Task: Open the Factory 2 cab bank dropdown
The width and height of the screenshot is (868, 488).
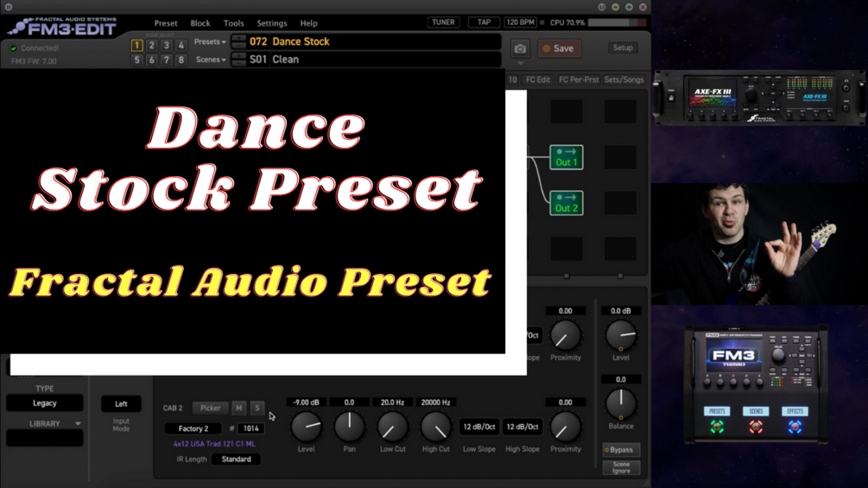Action: point(193,428)
